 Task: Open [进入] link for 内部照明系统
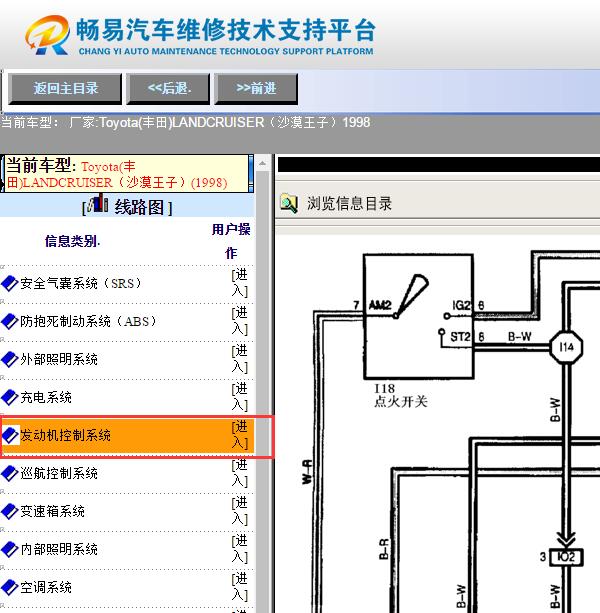pos(240,549)
